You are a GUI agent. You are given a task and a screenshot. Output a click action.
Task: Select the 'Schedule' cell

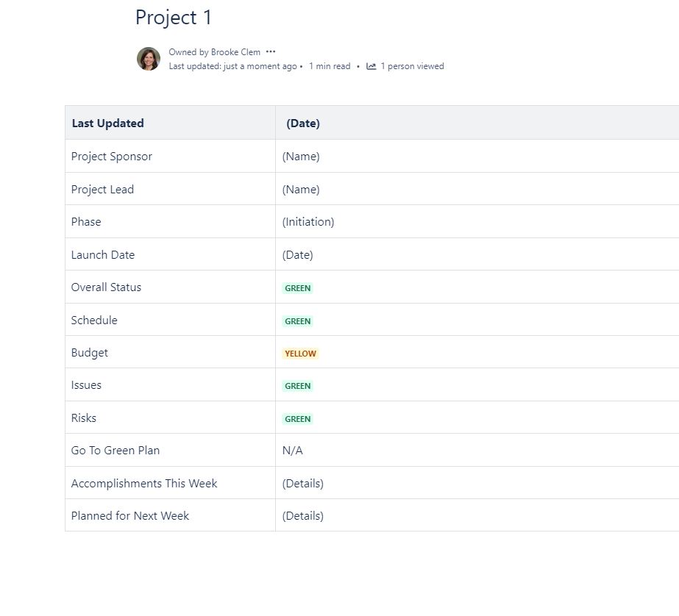coord(170,320)
